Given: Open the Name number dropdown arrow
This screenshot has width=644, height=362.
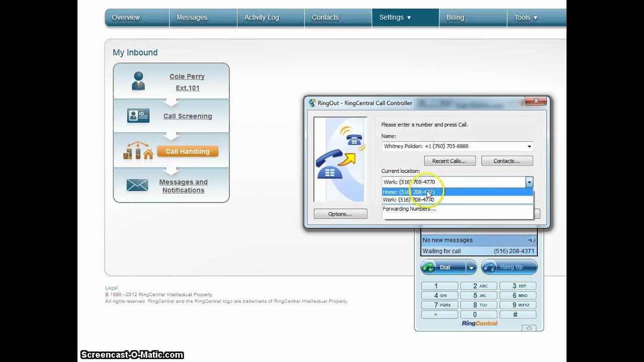Looking at the screenshot, I should click(x=529, y=146).
